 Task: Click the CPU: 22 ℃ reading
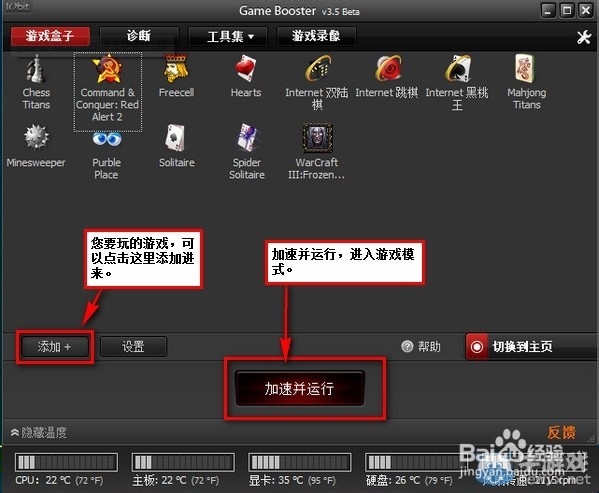click(59, 480)
